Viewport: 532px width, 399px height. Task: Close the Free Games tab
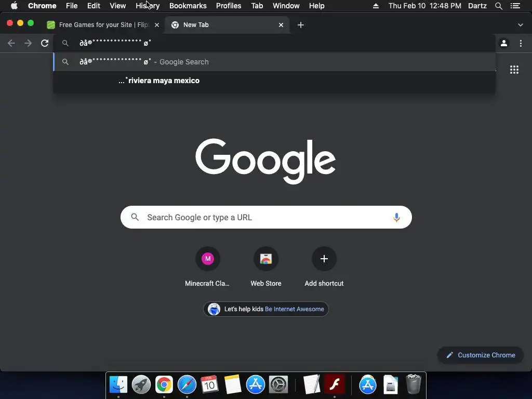(157, 25)
